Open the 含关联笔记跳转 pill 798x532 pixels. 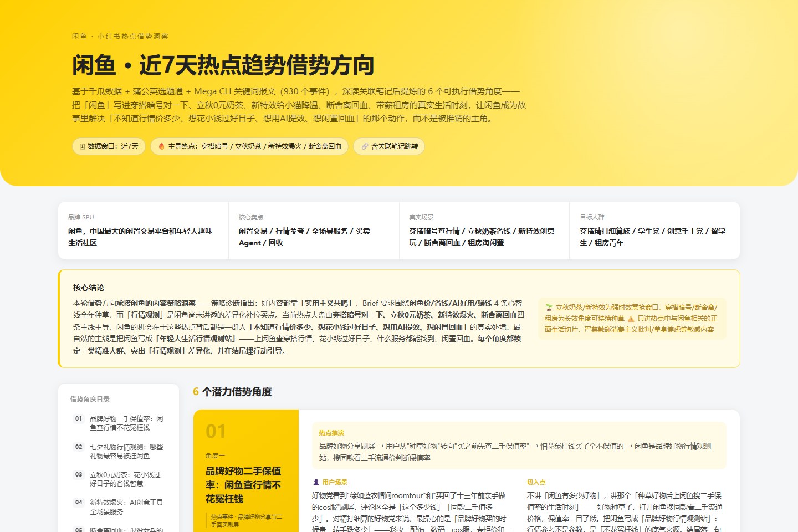tap(389, 146)
